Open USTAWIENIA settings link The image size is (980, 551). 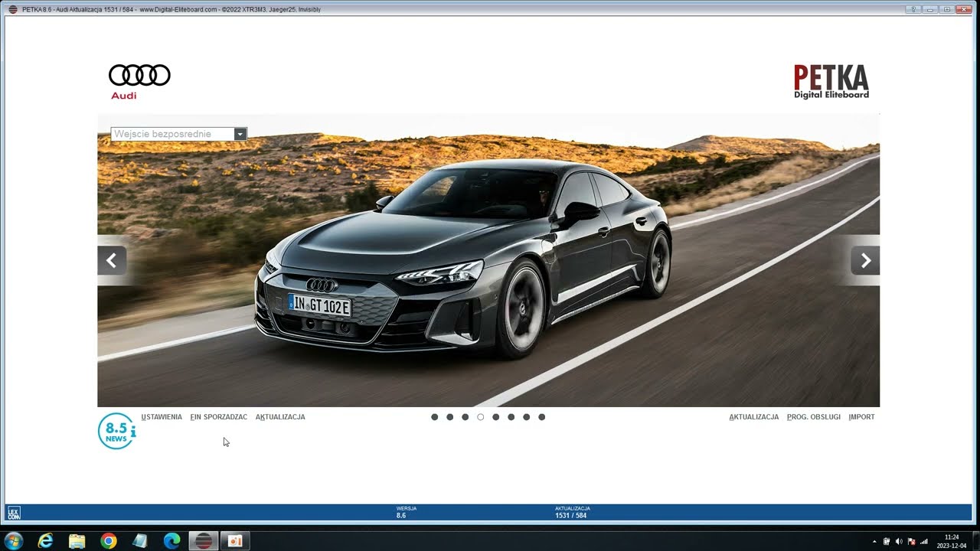point(162,417)
